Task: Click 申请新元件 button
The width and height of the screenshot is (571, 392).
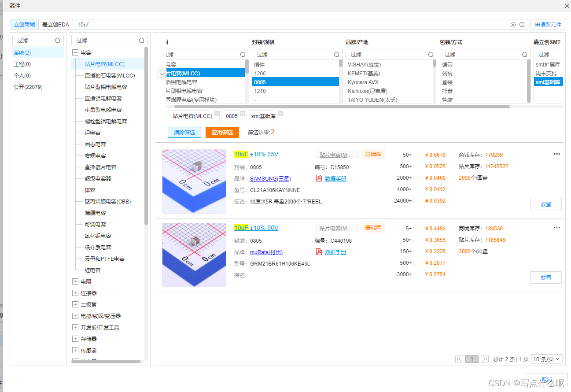Action: click(548, 25)
